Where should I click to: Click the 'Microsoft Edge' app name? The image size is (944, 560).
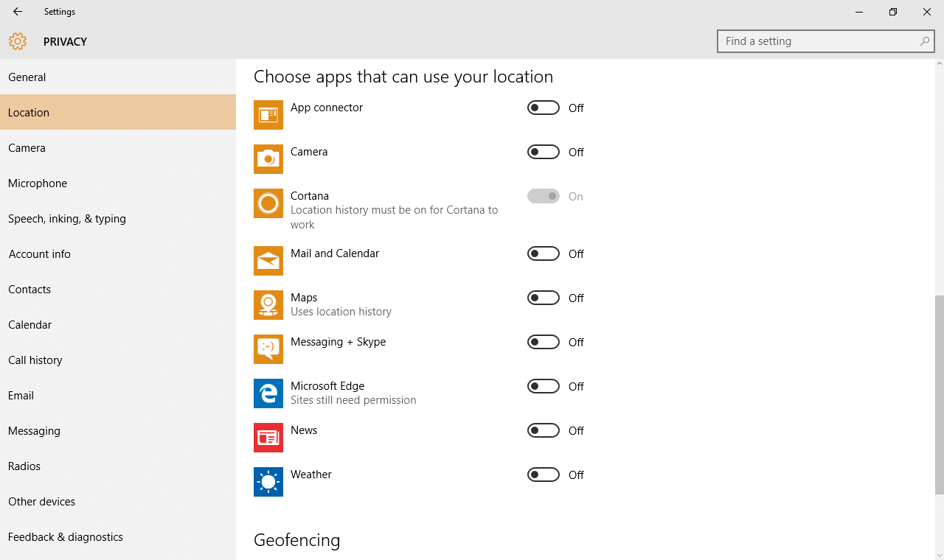(x=327, y=386)
